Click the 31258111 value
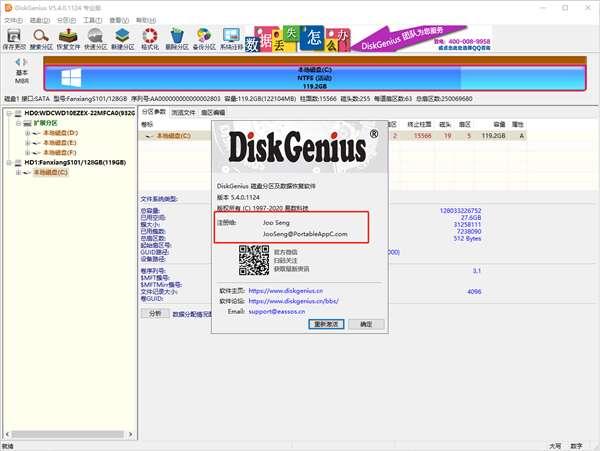600x451 pixels. click(467, 225)
